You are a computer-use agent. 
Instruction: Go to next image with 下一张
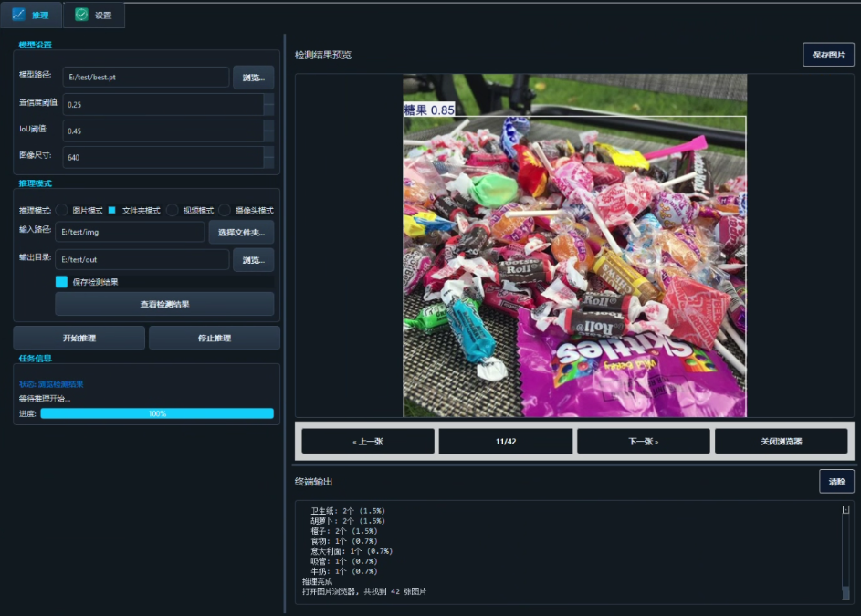click(643, 442)
